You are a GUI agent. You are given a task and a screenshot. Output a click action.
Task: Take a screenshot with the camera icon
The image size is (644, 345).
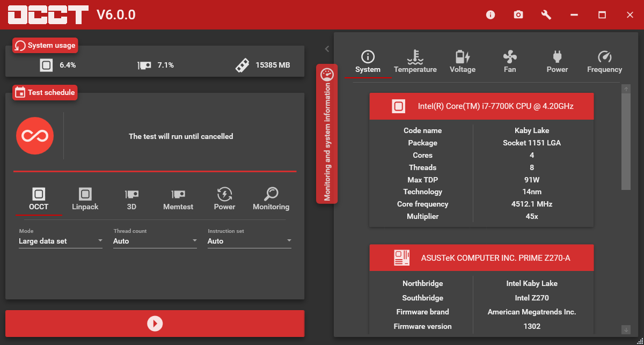[518, 14]
